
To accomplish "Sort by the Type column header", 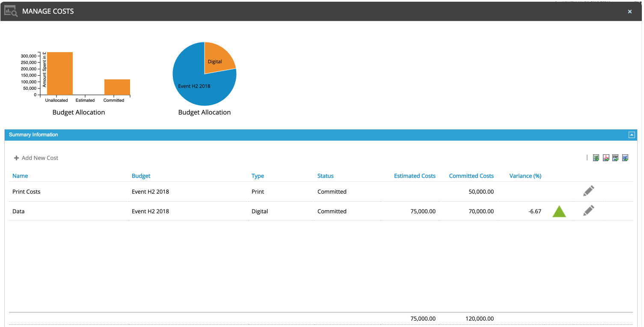I will pos(258,176).
